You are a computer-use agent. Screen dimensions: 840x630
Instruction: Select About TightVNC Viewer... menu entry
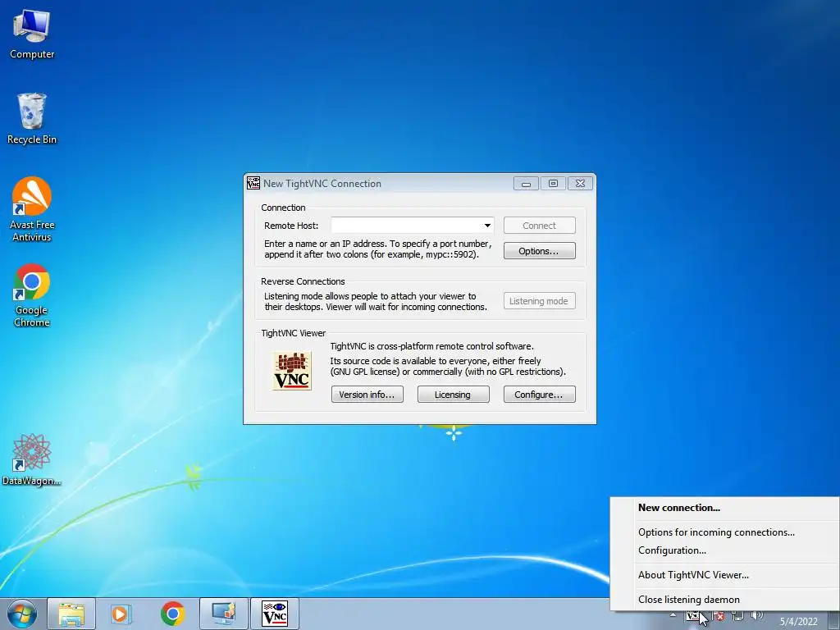(x=724, y=575)
